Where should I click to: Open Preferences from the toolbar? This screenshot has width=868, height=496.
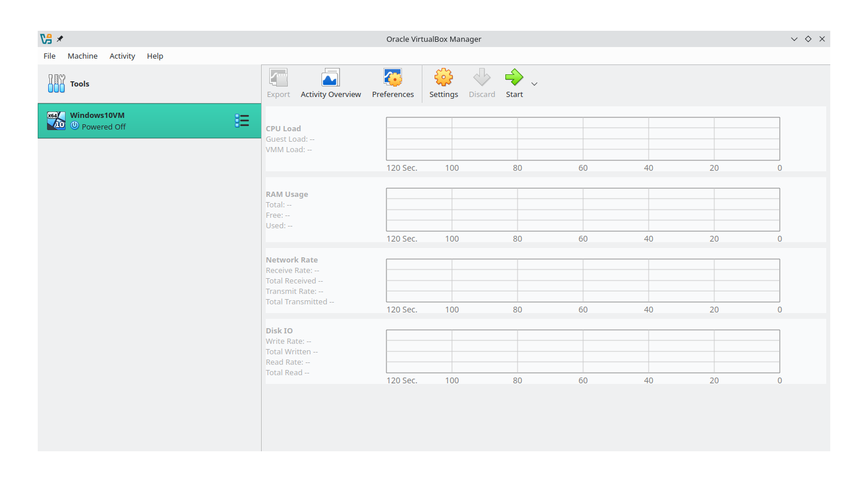click(393, 84)
